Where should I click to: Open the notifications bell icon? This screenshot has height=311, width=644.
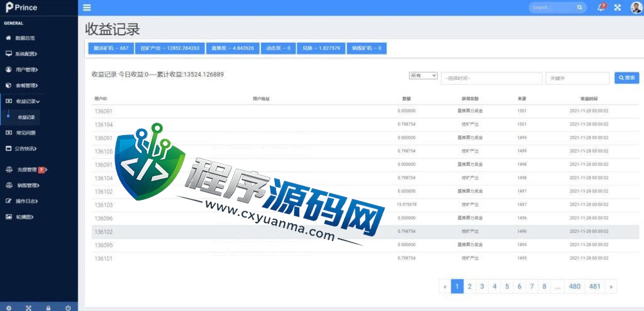(x=601, y=8)
